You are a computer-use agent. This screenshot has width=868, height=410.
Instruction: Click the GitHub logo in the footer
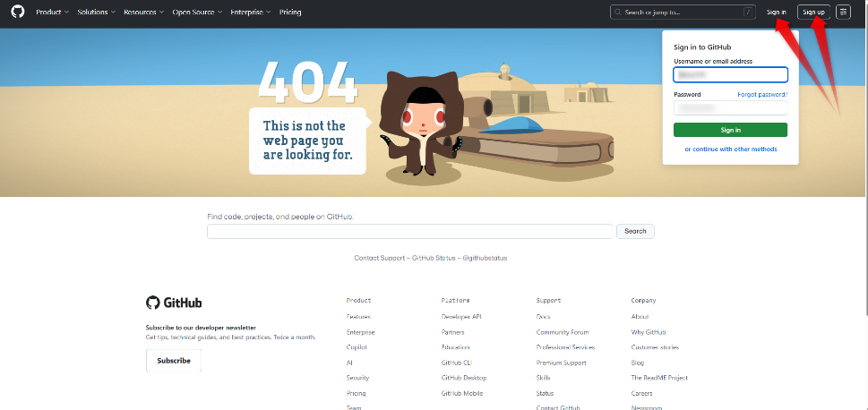pos(174,303)
